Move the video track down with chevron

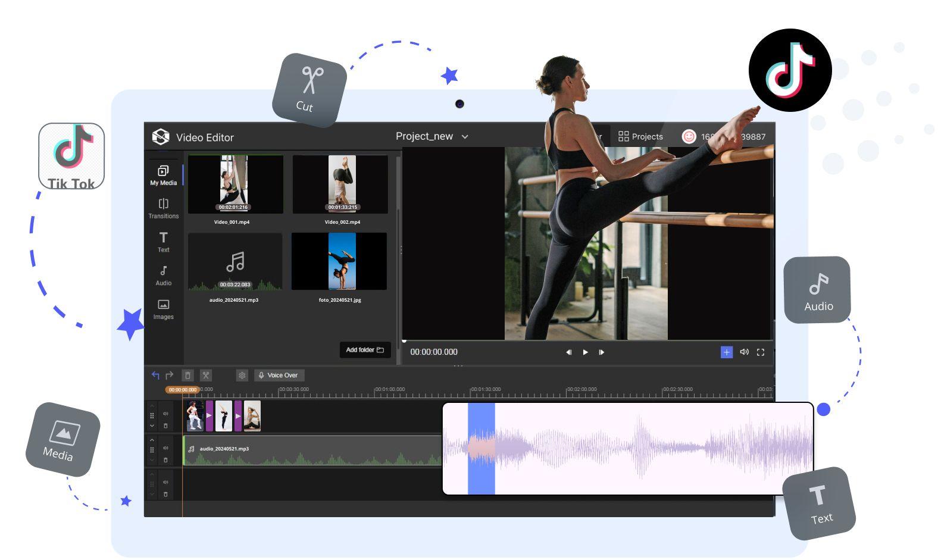(x=152, y=426)
